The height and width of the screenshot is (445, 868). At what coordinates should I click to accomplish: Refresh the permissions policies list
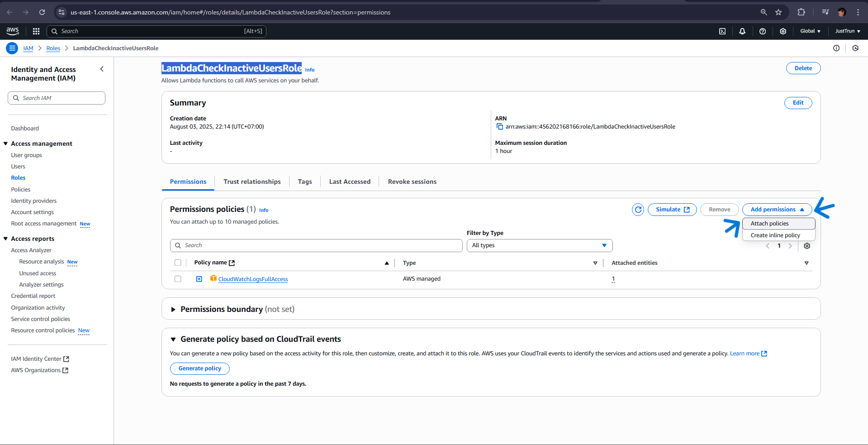(x=638, y=210)
